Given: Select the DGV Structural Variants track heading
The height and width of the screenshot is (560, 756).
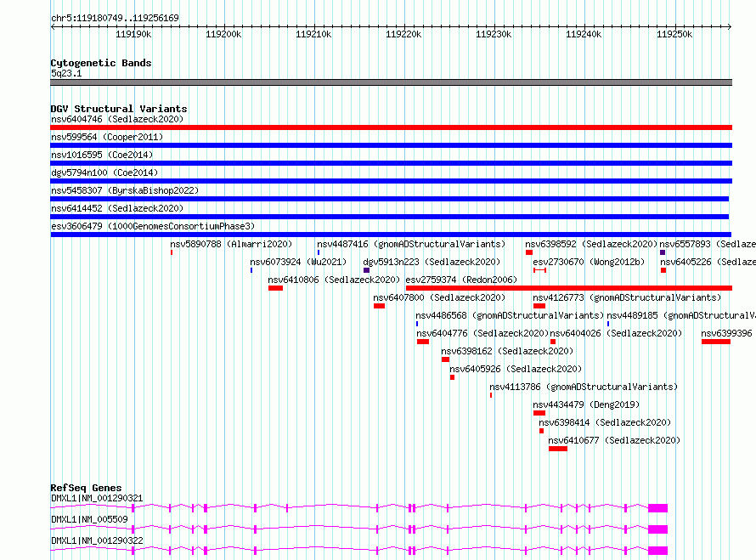Looking at the screenshot, I should tap(119, 109).
